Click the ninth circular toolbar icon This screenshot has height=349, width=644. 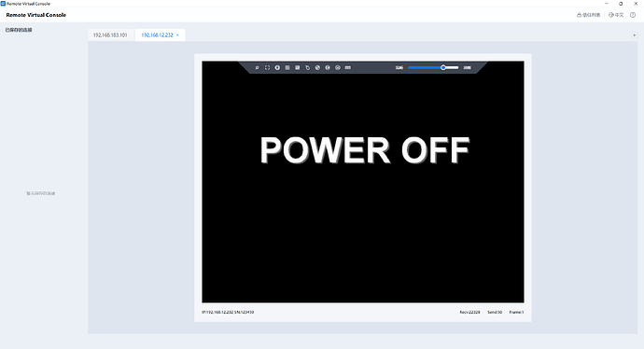point(338,68)
